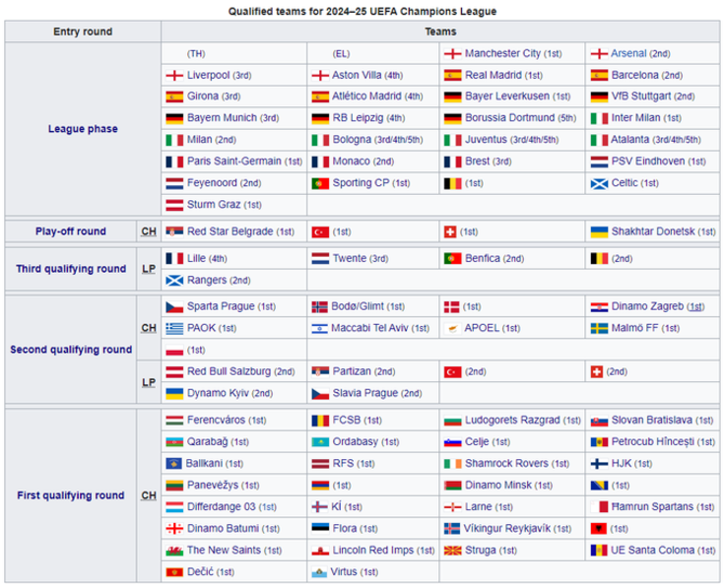The image size is (724, 588).
Task: Click the Dečić team link
Action: (200, 572)
